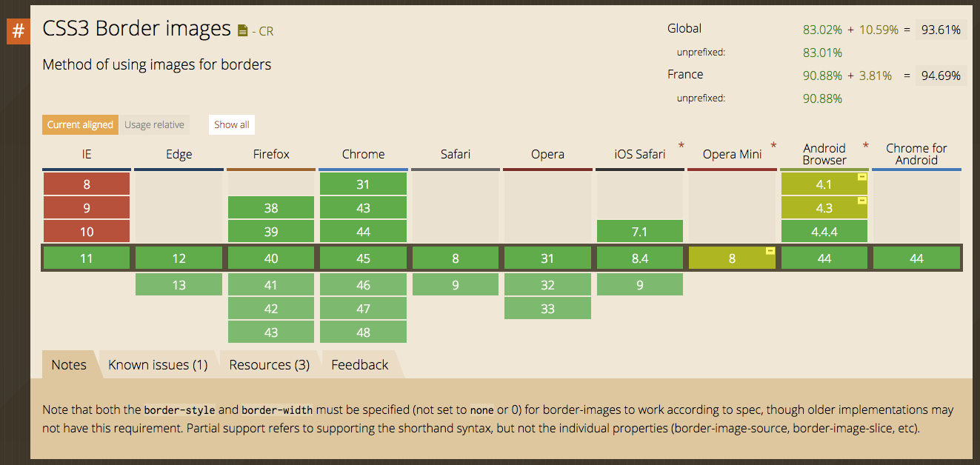
Task: Click the note flag on Opera Mini 8
Action: coord(770,251)
